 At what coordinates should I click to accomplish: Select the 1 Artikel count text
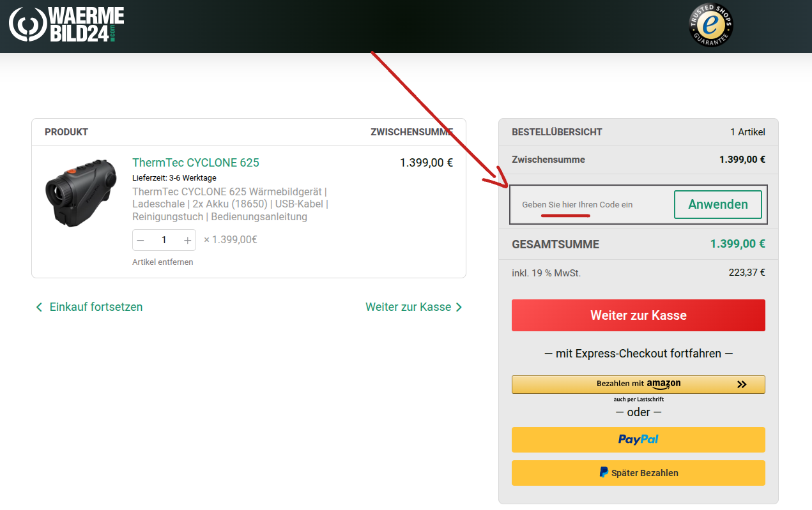point(747,132)
